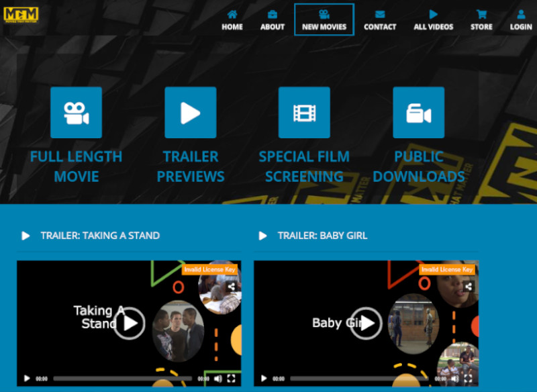Click the Full Length Movie camera icon
The height and width of the screenshot is (392, 537).
pos(76,113)
